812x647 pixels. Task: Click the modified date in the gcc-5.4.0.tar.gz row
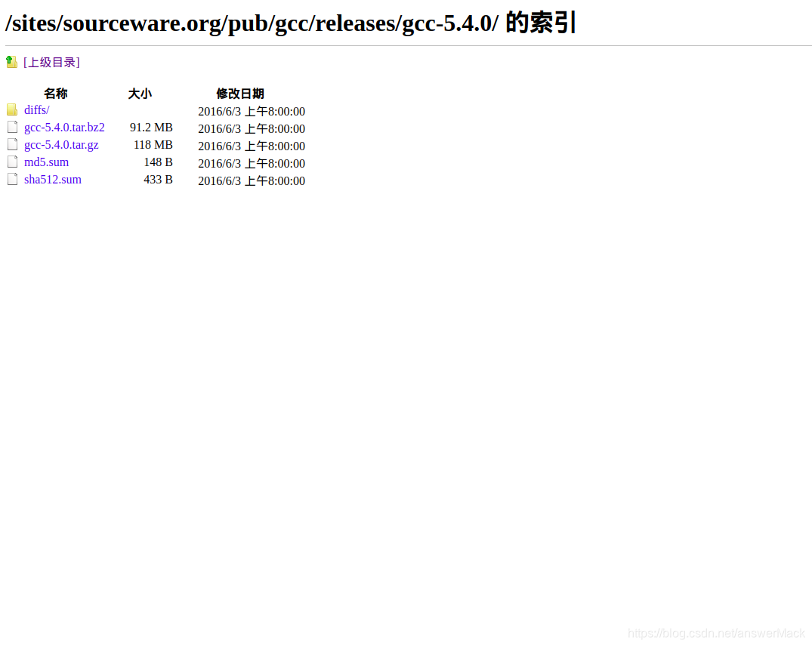[x=252, y=146]
